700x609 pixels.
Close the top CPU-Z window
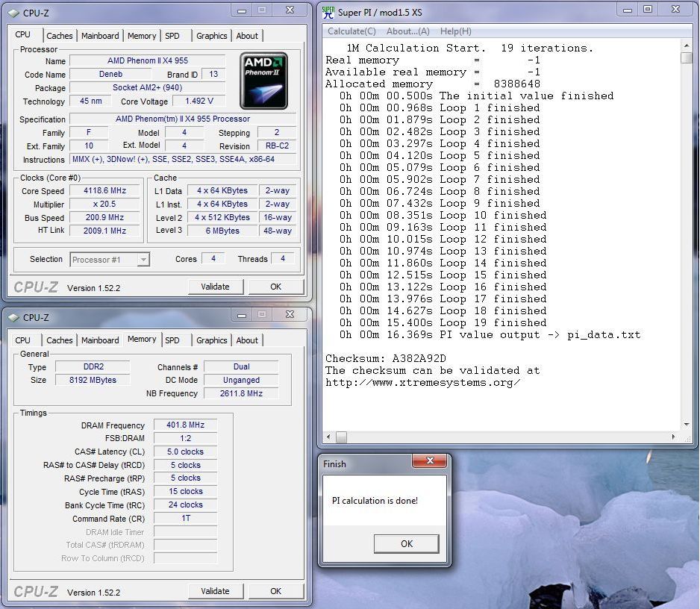pyautogui.click(x=290, y=10)
